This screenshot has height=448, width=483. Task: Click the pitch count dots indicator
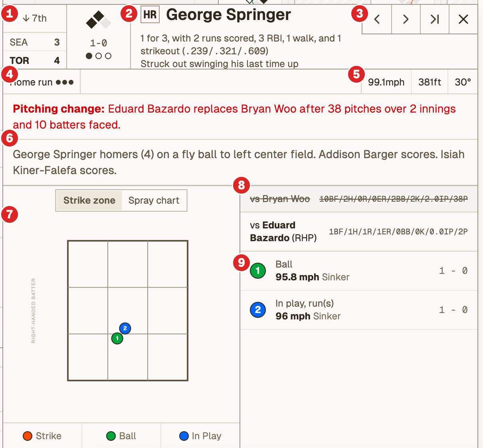point(98,56)
